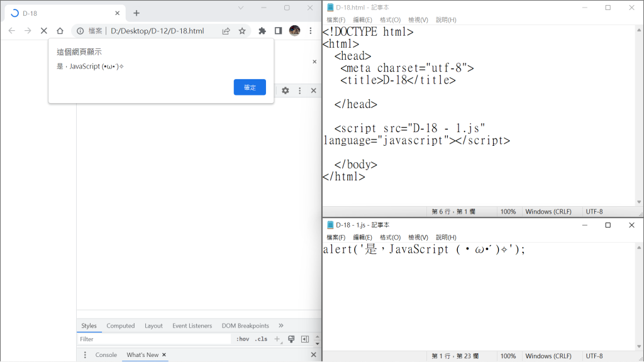
Task: Click the alert( code line in js Notepad
Action: (424, 249)
